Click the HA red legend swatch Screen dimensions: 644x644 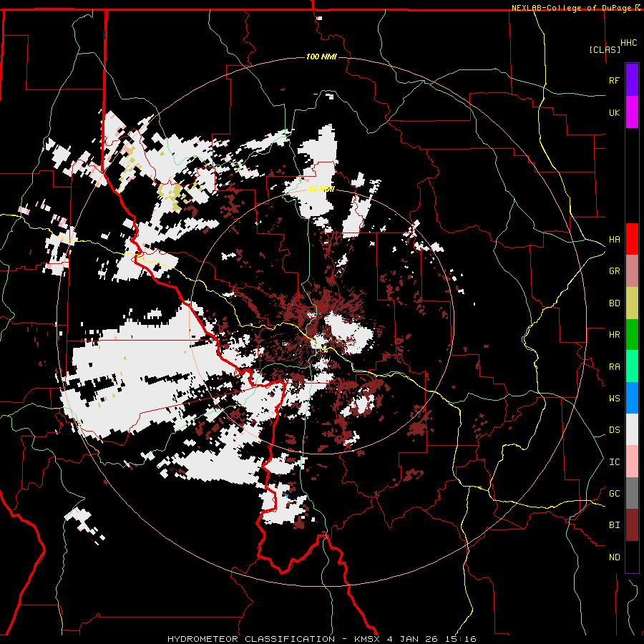tap(632, 239)
